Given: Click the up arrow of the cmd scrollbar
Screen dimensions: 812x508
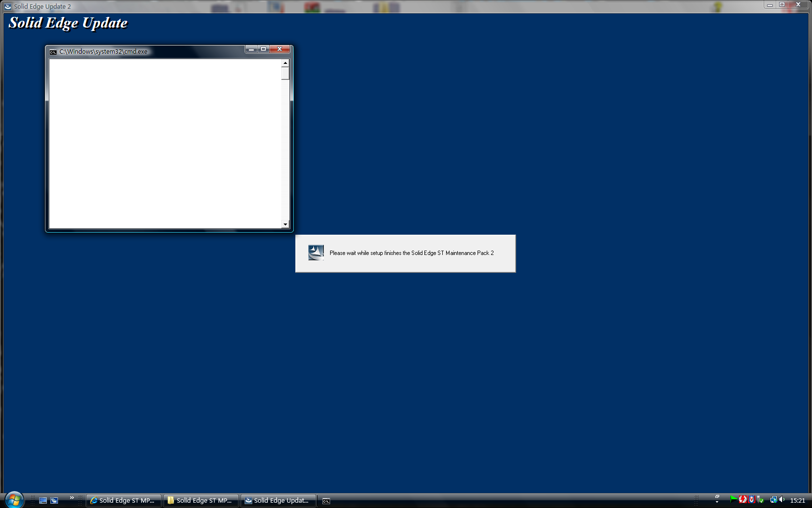Looking at the screenshot, I should tap(285, 63).
